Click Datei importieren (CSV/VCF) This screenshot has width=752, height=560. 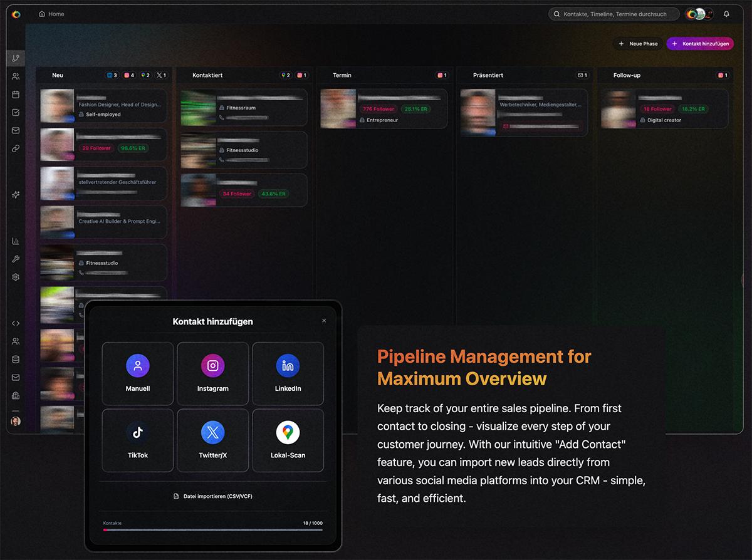212,495
